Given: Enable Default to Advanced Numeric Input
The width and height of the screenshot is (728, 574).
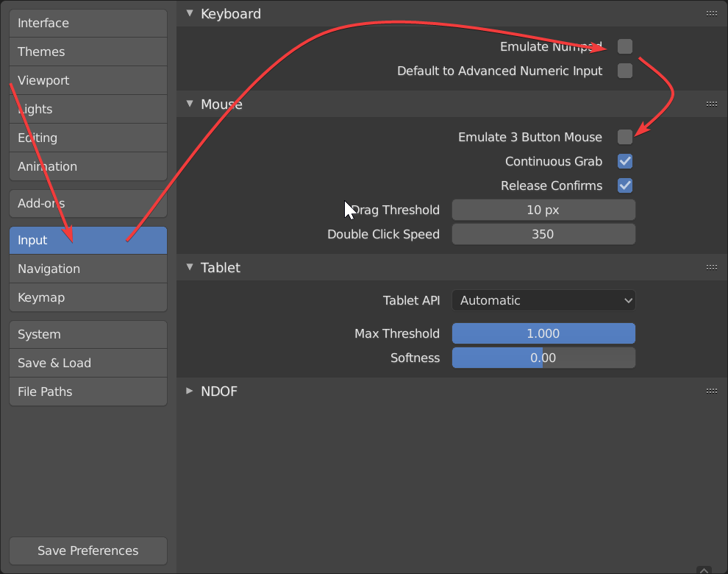Looking at the screenshot, I should pyautogui.click(x=624, y=71).
